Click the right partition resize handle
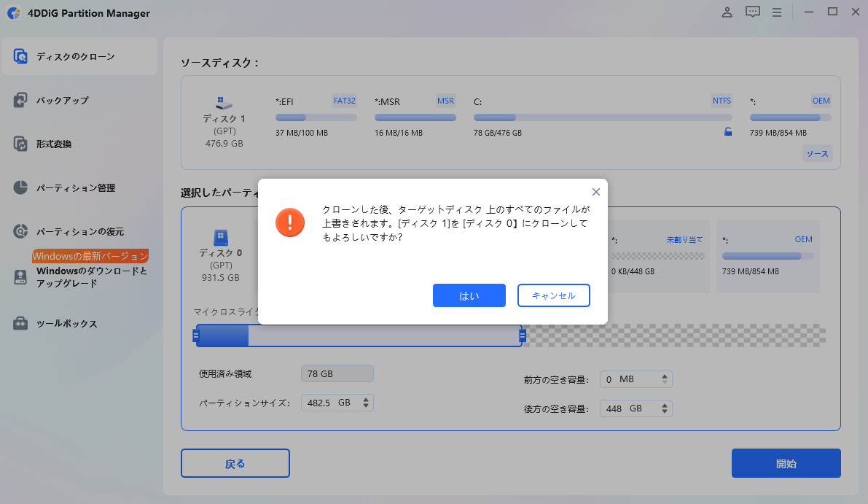This screenshot has height=504, width=868. (523, 336)
